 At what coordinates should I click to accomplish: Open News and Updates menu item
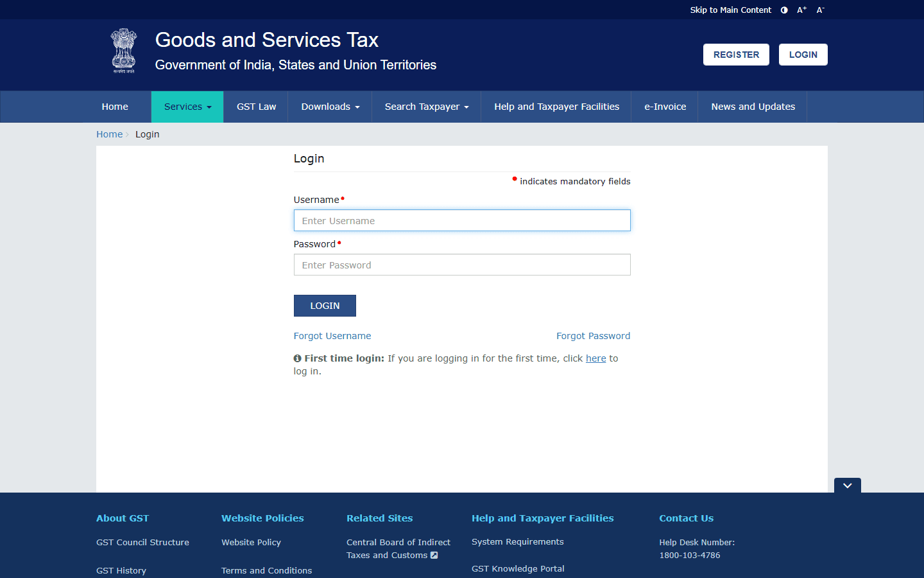(753, 107)
